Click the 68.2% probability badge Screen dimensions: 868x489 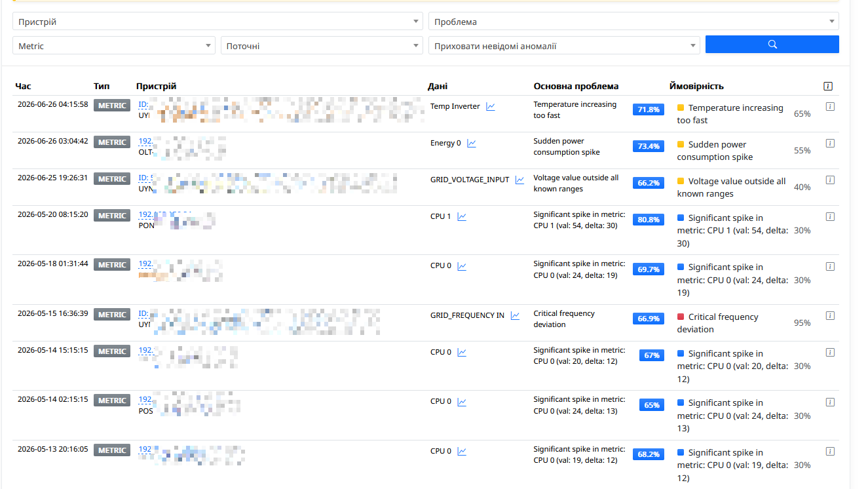[649, 454]
